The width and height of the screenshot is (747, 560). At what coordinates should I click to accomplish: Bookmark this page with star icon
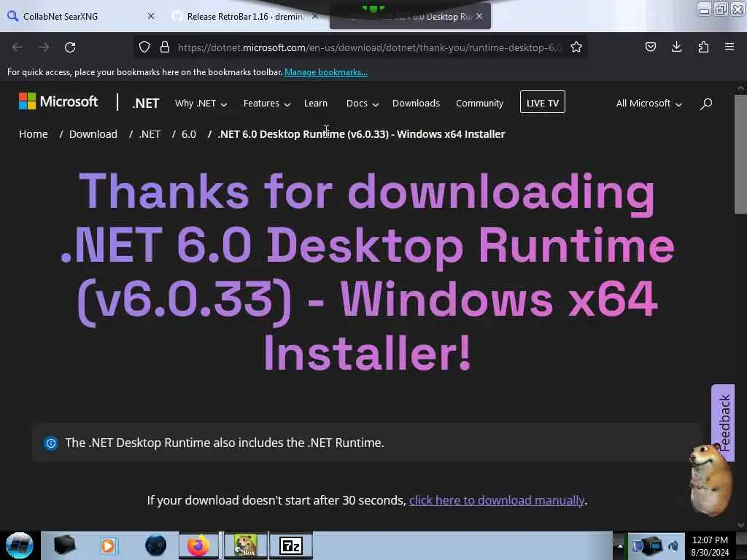(576, 47)
